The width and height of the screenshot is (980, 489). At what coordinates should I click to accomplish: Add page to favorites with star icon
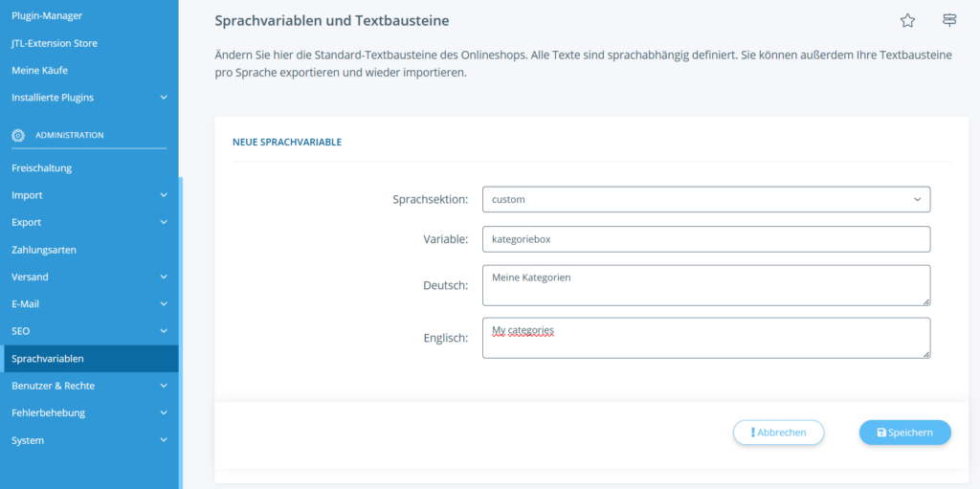(907, 21)
